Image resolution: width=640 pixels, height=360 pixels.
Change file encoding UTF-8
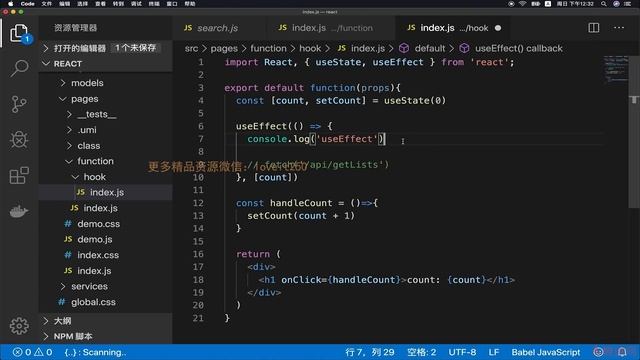point(462,352)
